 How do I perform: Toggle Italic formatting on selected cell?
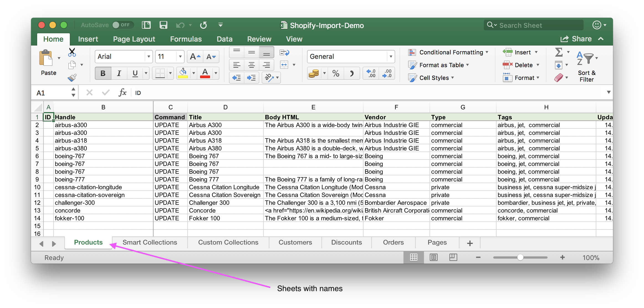coord(119,74)
